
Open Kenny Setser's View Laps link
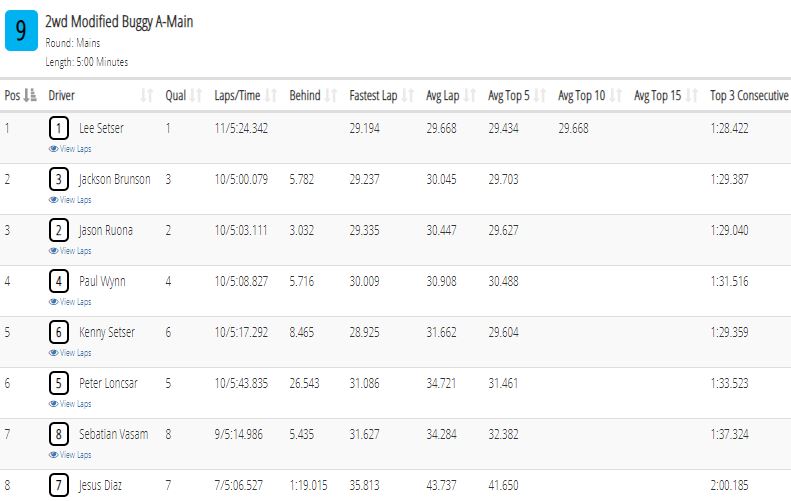[x=70, y=353]
